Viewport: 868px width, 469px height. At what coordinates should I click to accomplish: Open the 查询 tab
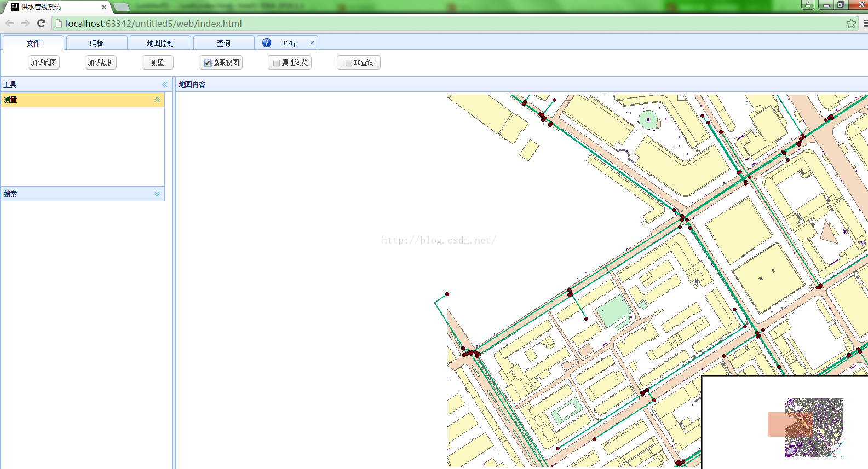click(224, 43)
